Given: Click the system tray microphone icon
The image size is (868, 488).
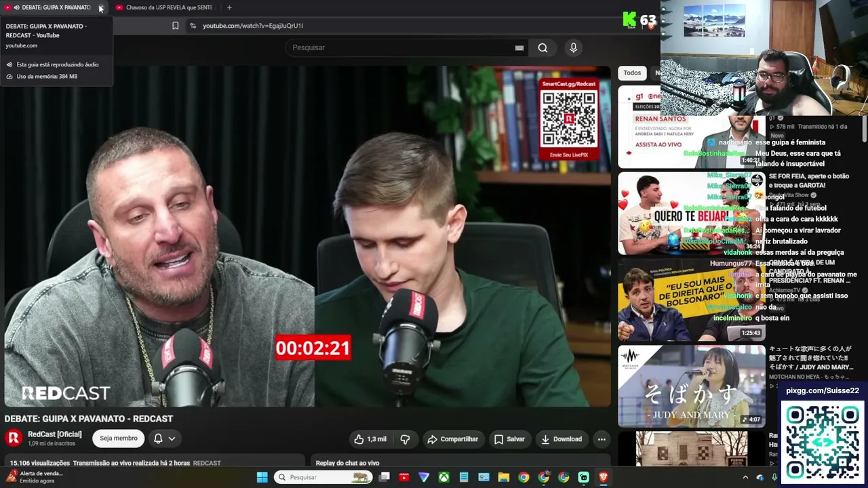Looking at the screenshot, I should coord(774,477).
